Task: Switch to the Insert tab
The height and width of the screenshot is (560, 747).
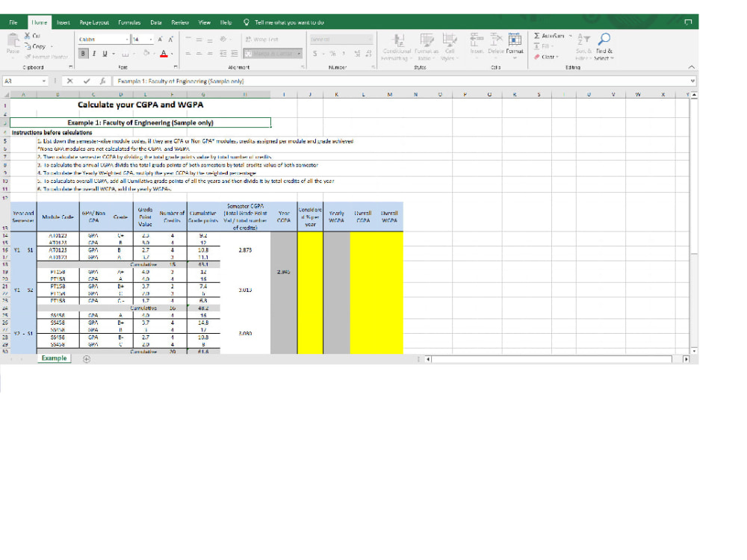Action: [63, 22]
